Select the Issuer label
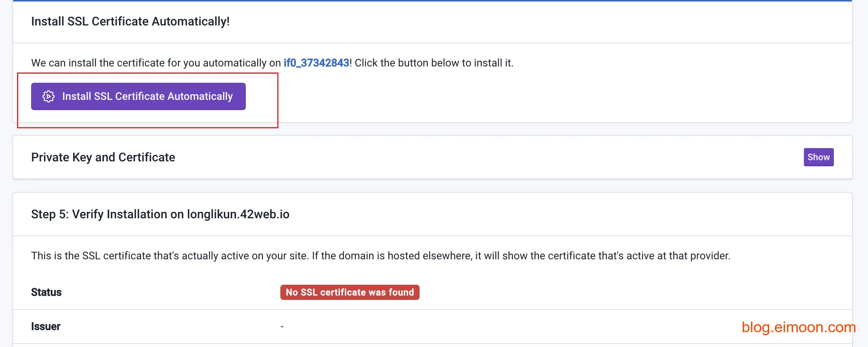 pos(46,326)
